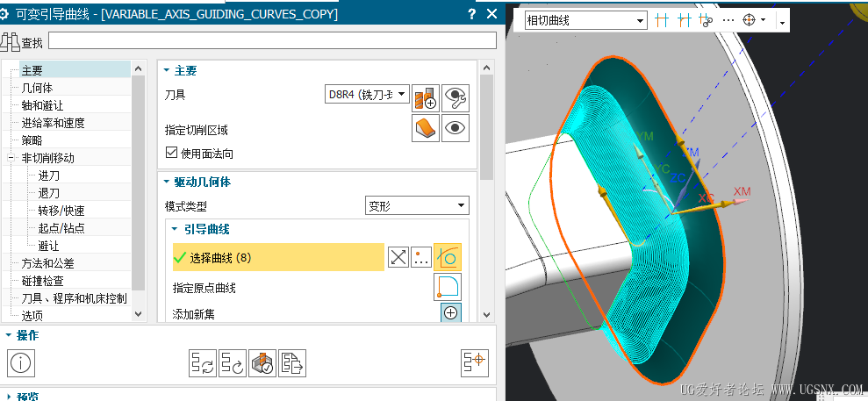Select 进给率和速度 tree item
The width and height of the screenshot is (868, 401).
pyautogui.click(x=53, y=123)
